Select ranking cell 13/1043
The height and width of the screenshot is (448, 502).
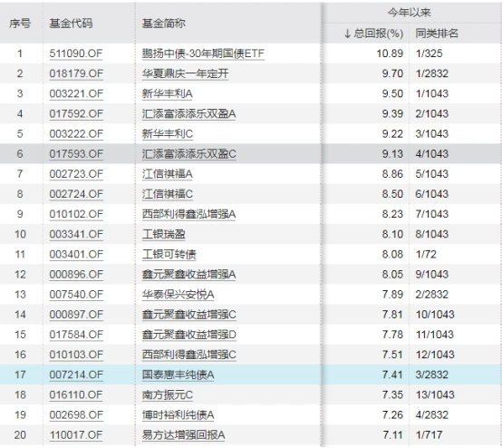435,395
